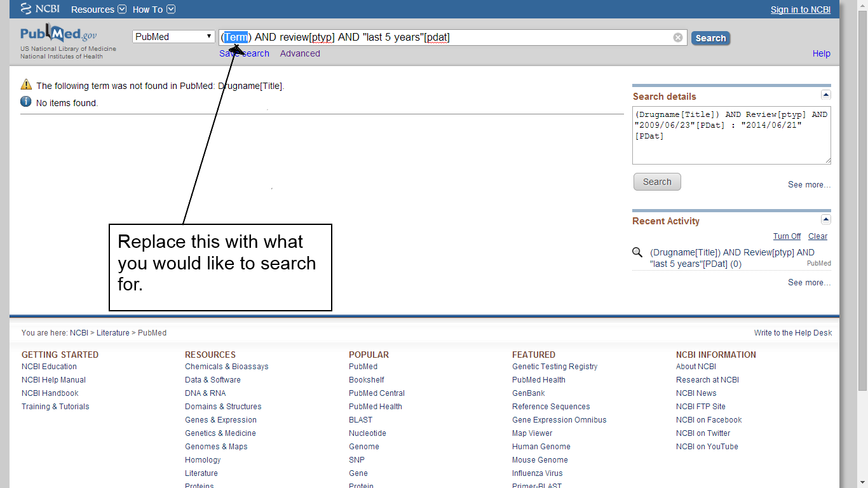Click the blue info icon beside No items found
This screenshot has width=868, height=488.
pyautogui.click(x=26, y=102)
